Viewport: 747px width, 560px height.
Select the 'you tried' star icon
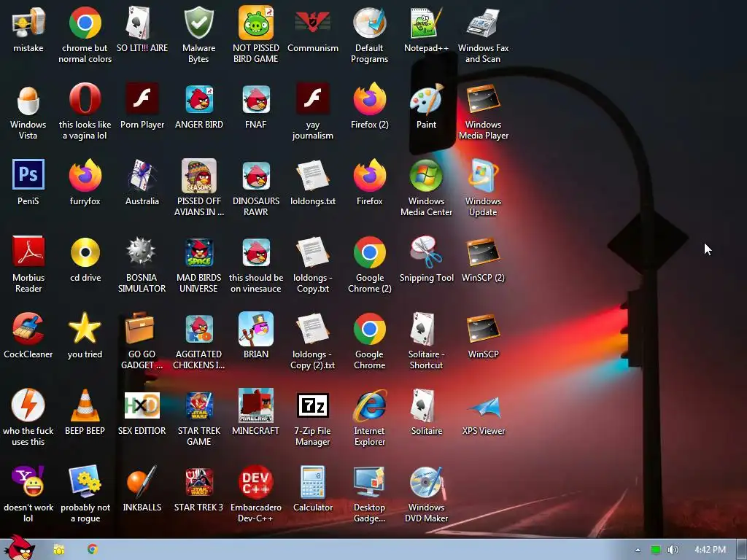click(x=85, y=329)
